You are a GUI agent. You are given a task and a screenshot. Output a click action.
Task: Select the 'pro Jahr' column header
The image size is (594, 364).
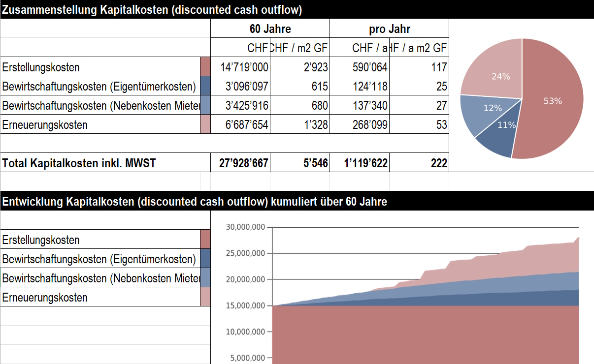389,29
